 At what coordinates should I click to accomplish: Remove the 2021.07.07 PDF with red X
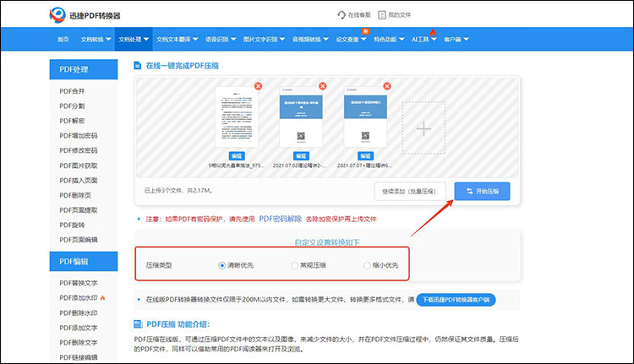[x=387, y=86]
